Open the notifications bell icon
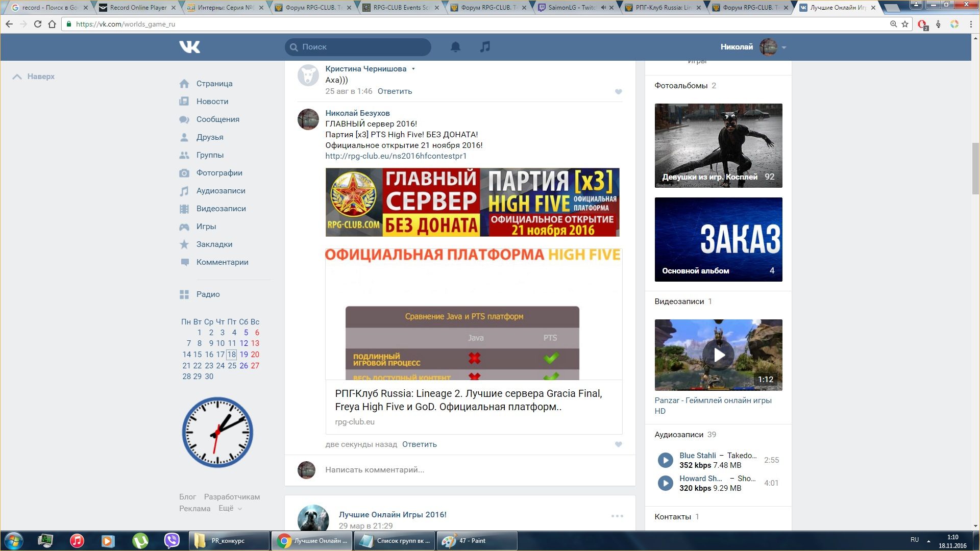The image size is (980, 551). [455, 47]
